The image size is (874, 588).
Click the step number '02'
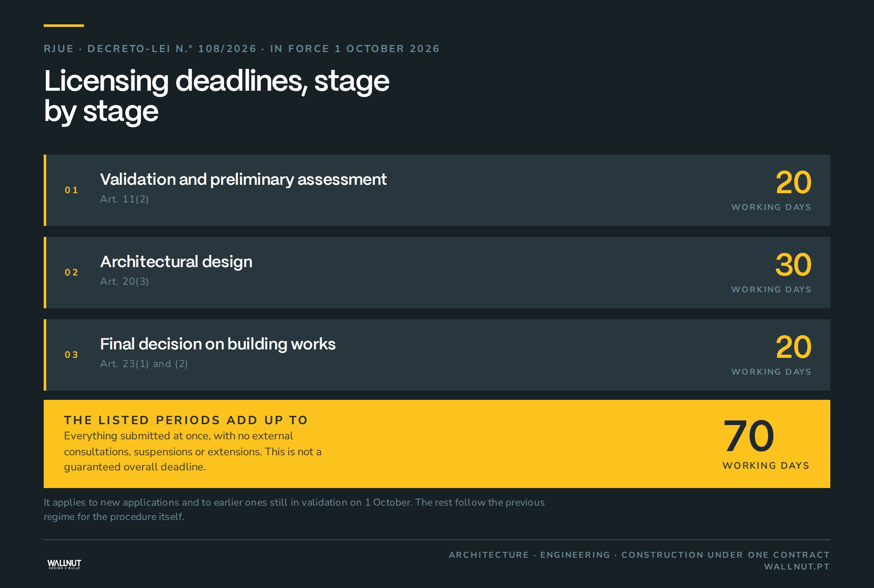tap(71, 273)
